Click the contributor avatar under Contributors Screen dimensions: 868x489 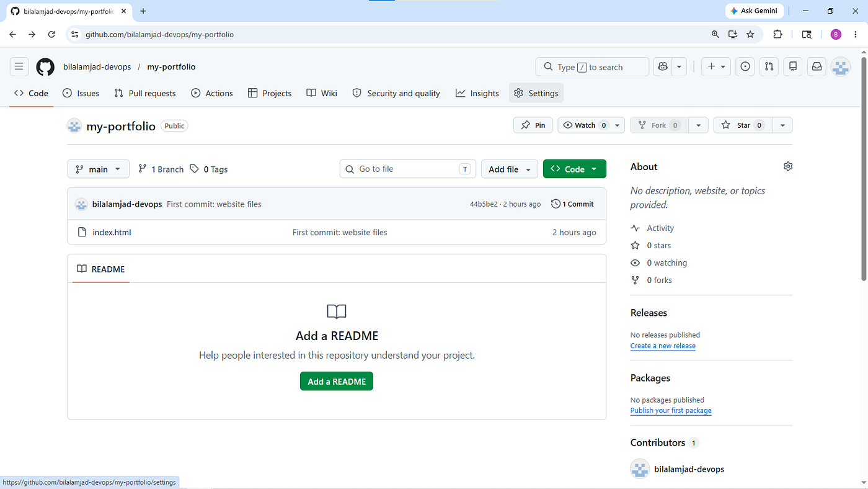[640, 469]
